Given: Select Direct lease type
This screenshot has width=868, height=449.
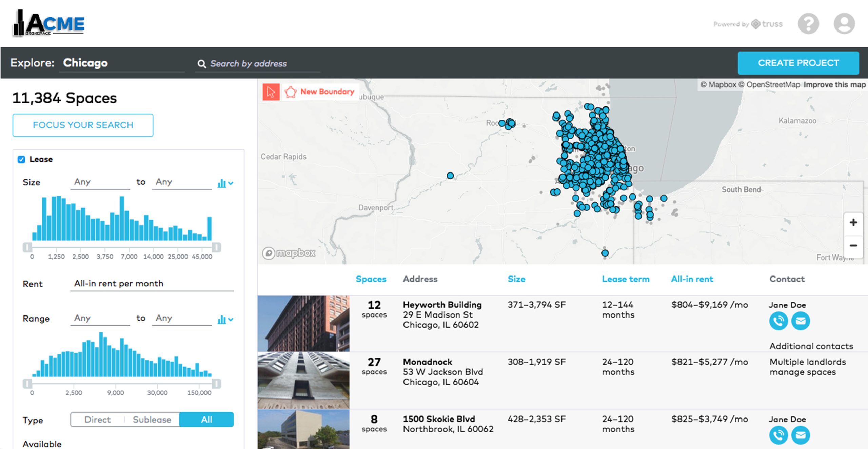Looking at the screenshot, I should click(x=98, y=420).
